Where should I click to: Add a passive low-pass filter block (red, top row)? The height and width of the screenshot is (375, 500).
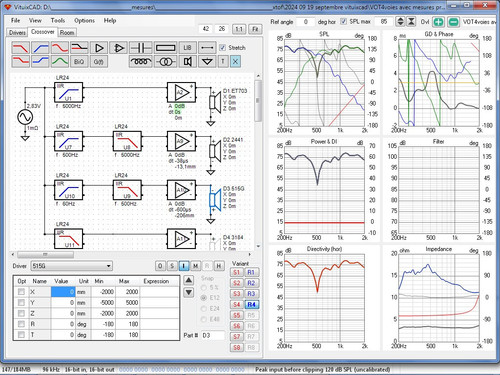[x=20, y=48]
